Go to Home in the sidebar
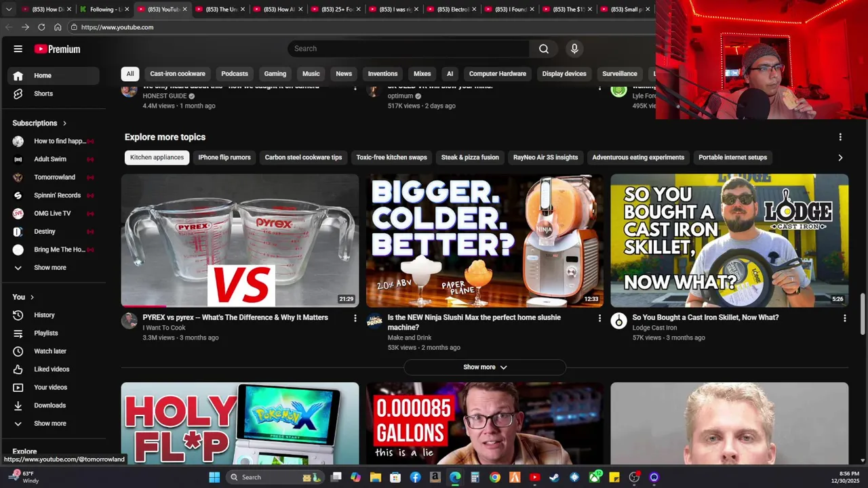This screenshot has height=488, width=868. [x=53, y=75]
